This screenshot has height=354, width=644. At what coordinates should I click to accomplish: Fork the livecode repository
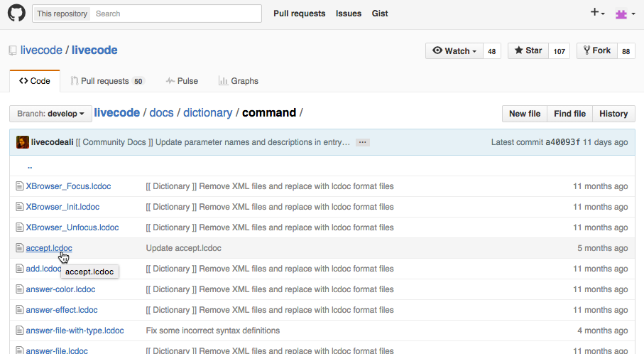pyautogui.click(x=596, y=51)
